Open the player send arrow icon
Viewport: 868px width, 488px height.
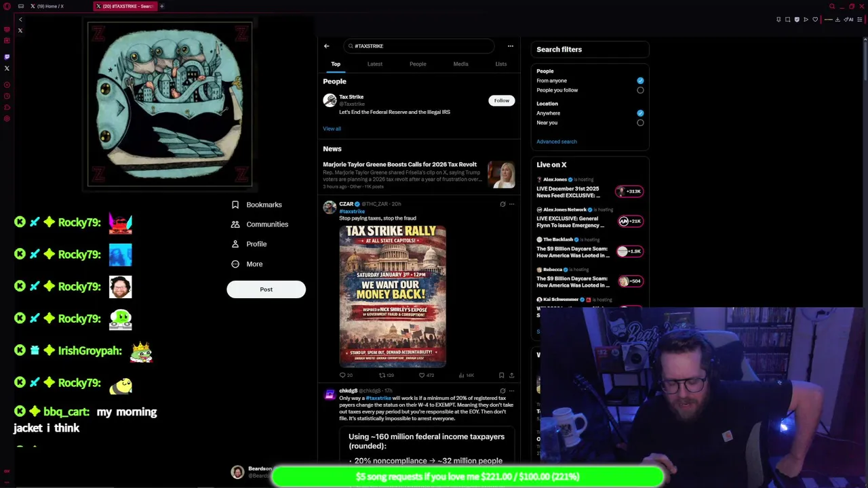806,20
